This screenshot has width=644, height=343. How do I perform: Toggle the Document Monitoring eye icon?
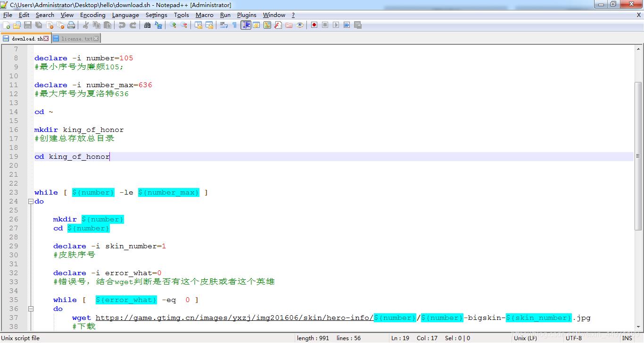(x=299, y=25)
